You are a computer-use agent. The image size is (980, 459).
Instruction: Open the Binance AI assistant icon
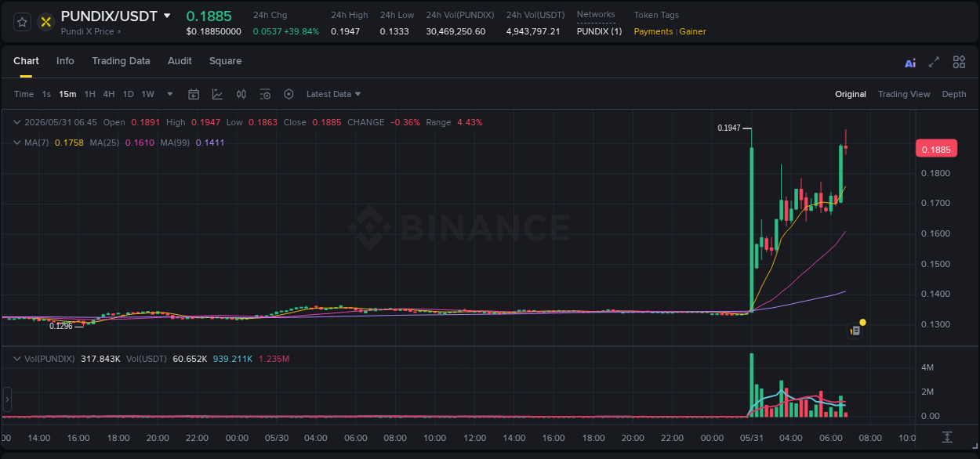pyautogui.click(x=910, y=63)
